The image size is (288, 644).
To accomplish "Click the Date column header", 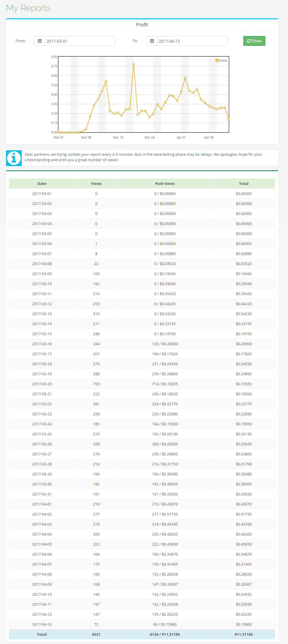I will click(42, 183).
